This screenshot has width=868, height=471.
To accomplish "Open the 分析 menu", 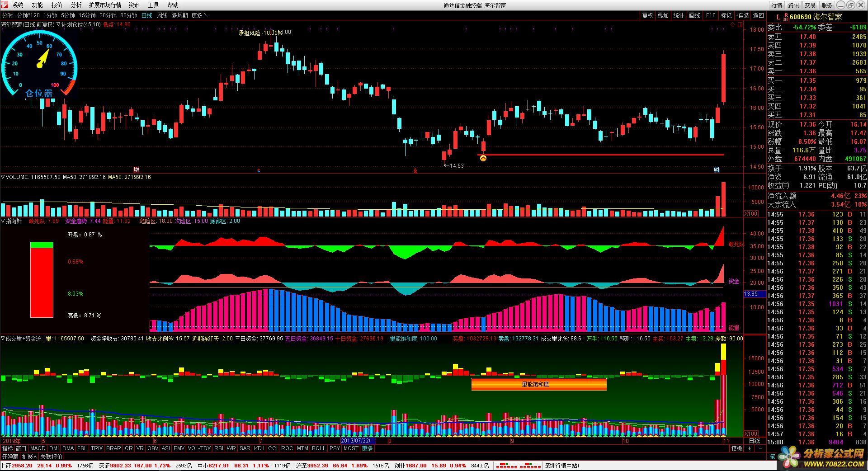I will pyautogui.click(x=76, y=5).
